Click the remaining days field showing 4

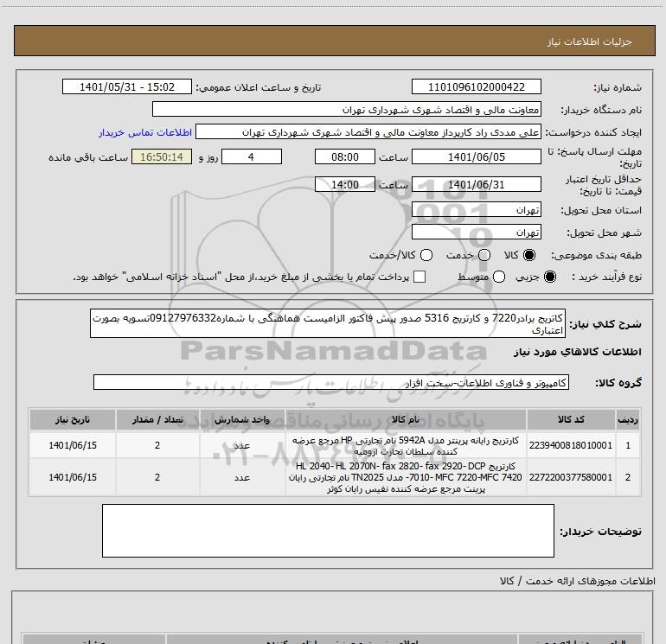(252, 157)
